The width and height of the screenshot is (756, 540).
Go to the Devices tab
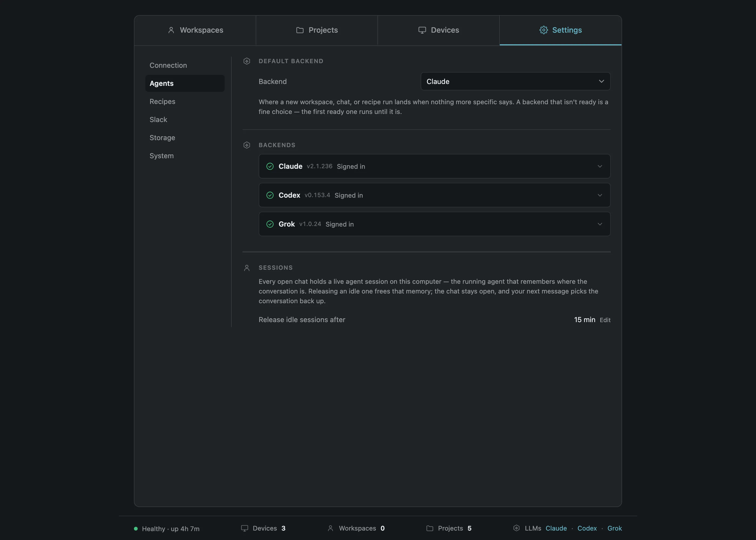click(x=438, y=30)
